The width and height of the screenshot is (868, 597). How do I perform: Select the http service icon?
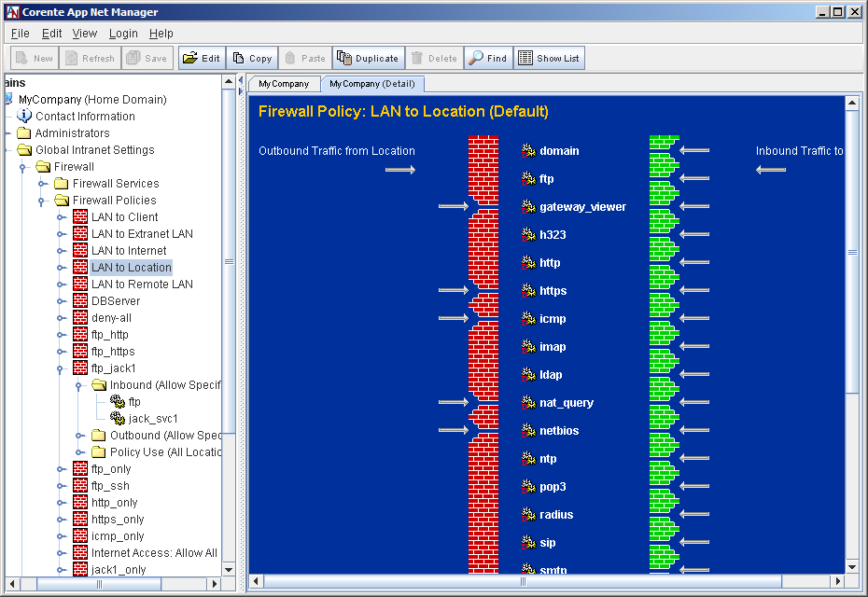click(528, 262)
